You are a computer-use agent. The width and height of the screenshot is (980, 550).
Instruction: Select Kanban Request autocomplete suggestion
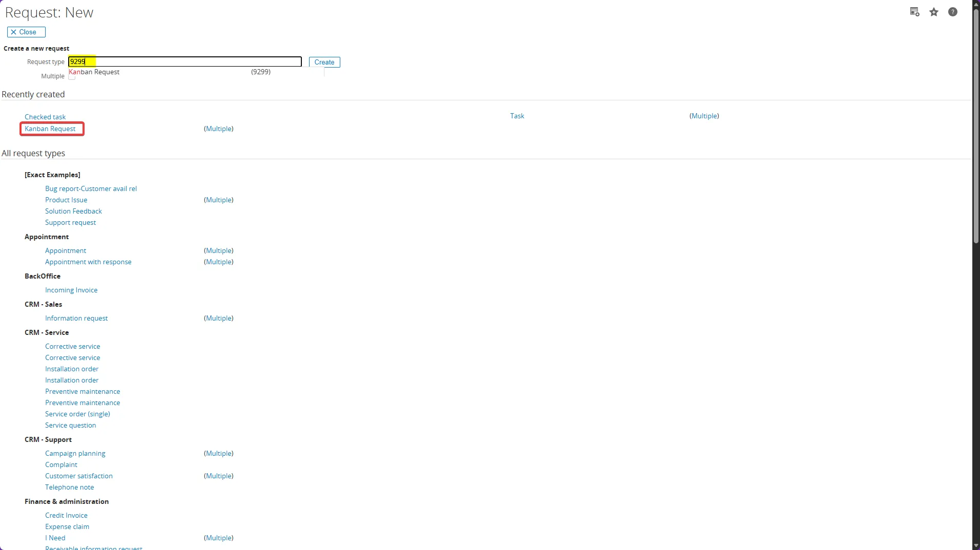(x=94, y=72)
